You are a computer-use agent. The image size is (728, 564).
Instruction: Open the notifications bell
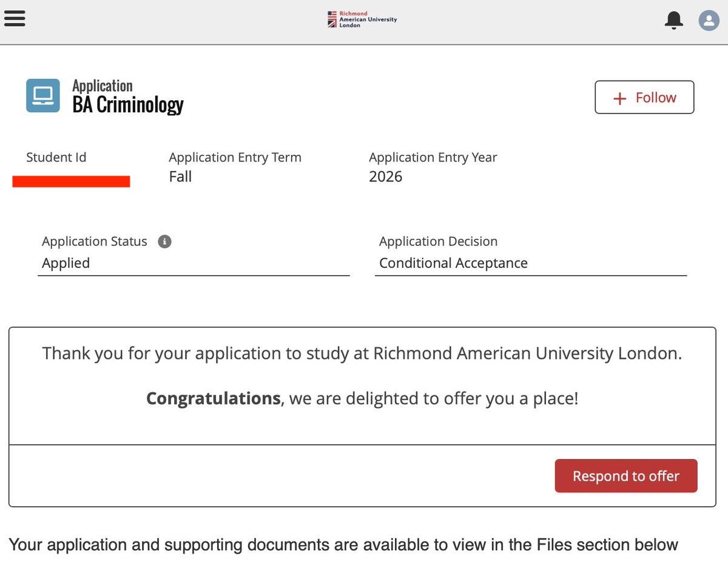click(x=673, y=20)
